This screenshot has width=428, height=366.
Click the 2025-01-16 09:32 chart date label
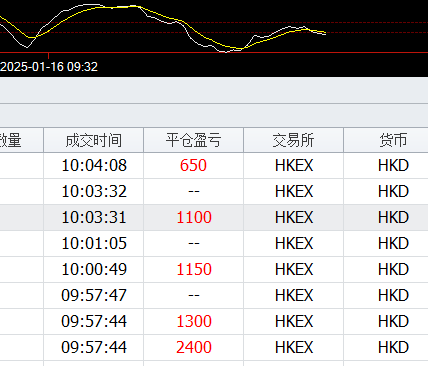49,67
